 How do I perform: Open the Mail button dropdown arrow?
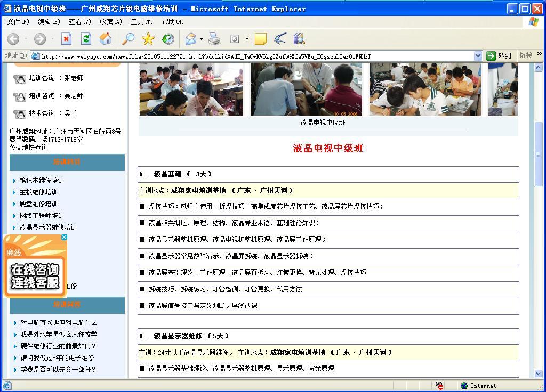[x=201, y=39]
